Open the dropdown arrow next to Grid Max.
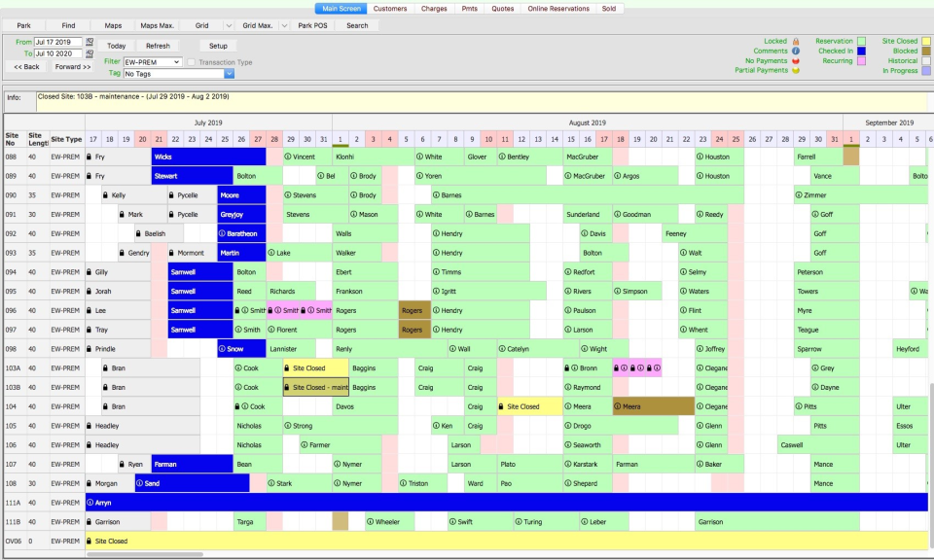Image resolution: width=934 pixels, height=560 pixels. (x=284, y=25)
